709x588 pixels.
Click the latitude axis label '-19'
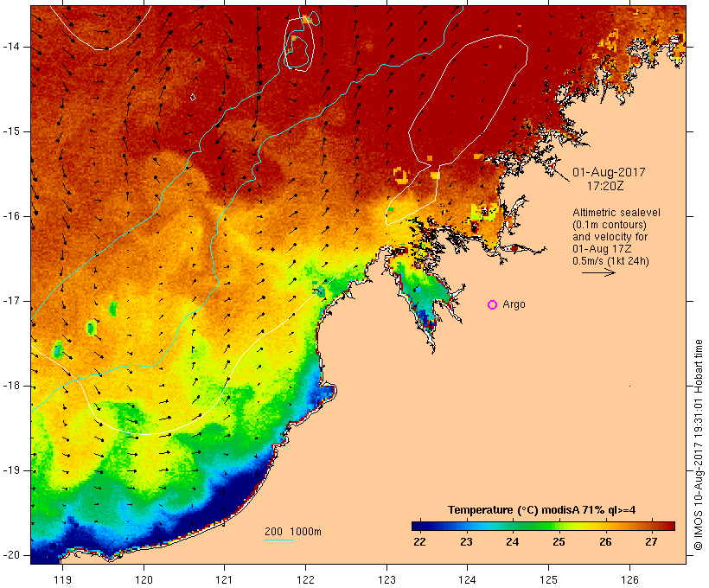[x=11, y=470]
